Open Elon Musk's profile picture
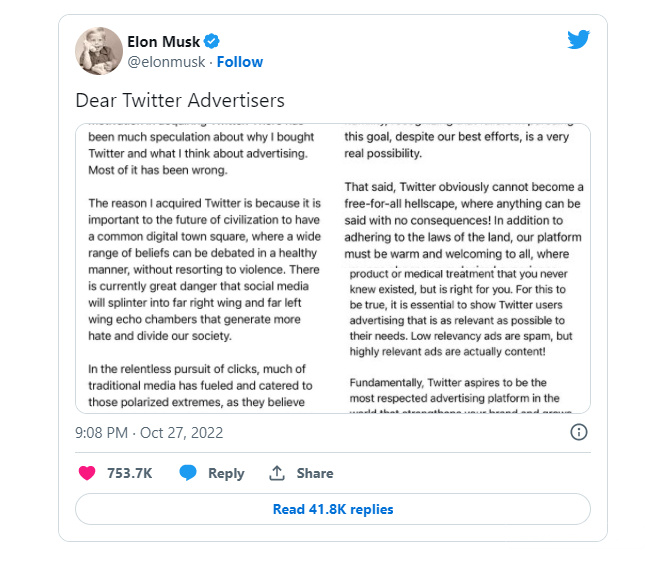 pos(99,50)
